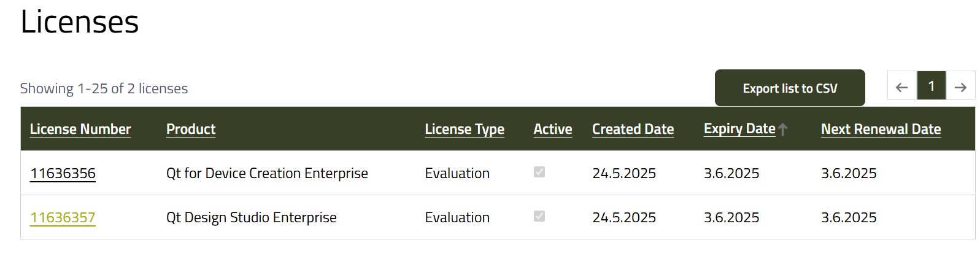Sort by Active column header
This screenshot has width=980, height=256.
click(553, 129)
